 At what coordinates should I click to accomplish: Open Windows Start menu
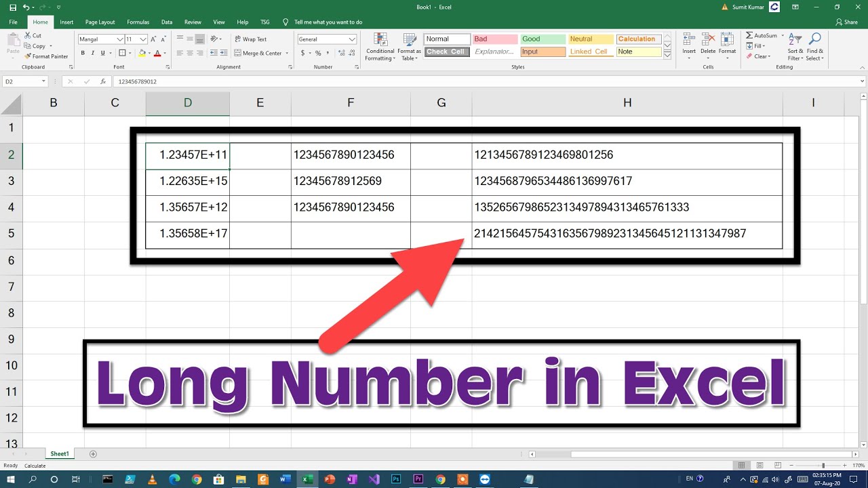pos(12,479)
